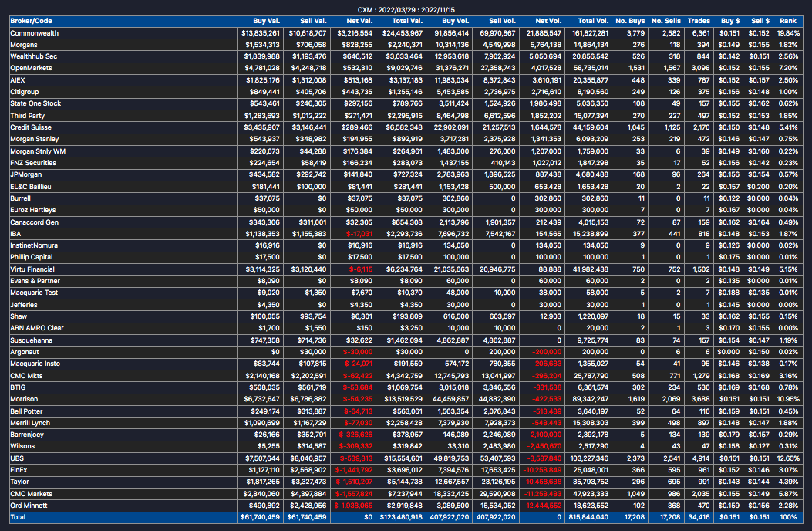Select the Credit Suisse broker name
Image resolution: width=812 pixels, height=531 pixels.
click(x=31, y=127)
